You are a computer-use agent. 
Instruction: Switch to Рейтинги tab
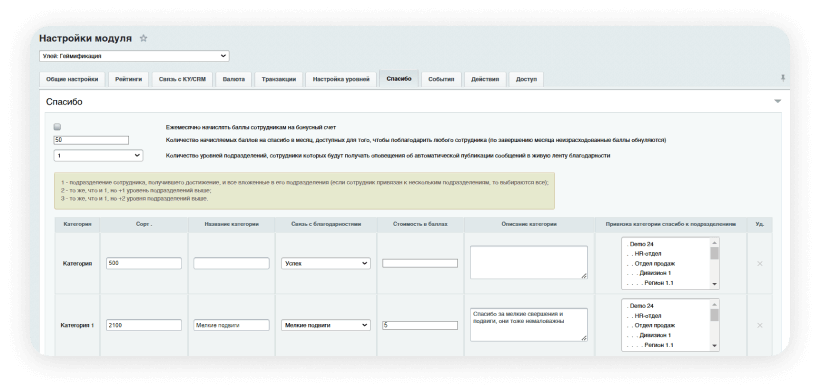point(128,79)
